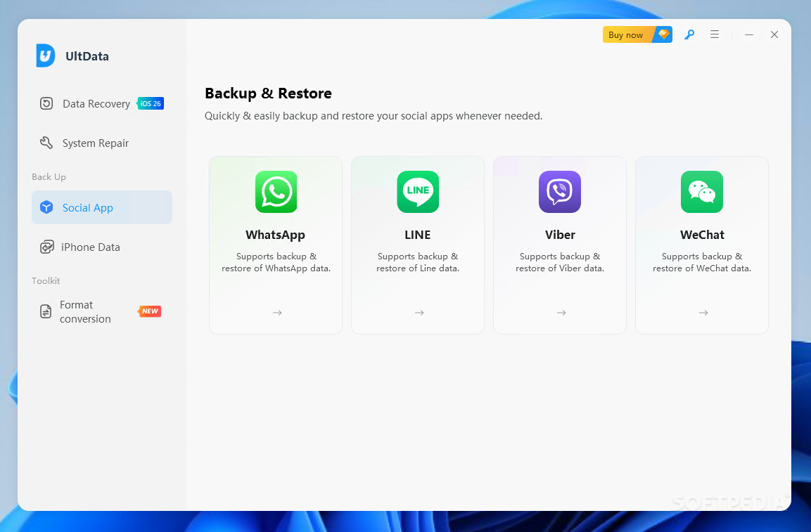Open System Repair from sidebar
The image size is (811, 532).
pyautogui.click(x=102, y=143)
